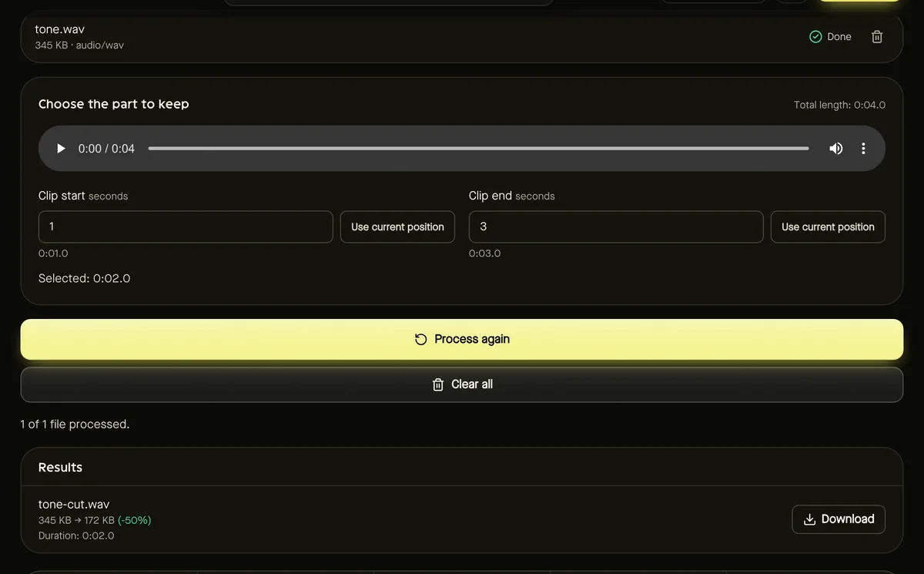Viewport: 924px width, 574px height.
Task: Click the Process again button
Action: point(462,339)
